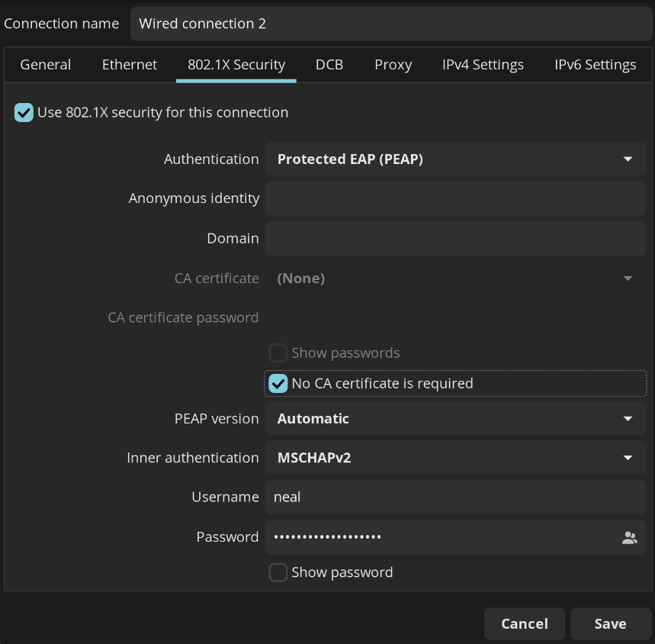
Task: Click the password storage options icon
Action: [x=629, y=537]
